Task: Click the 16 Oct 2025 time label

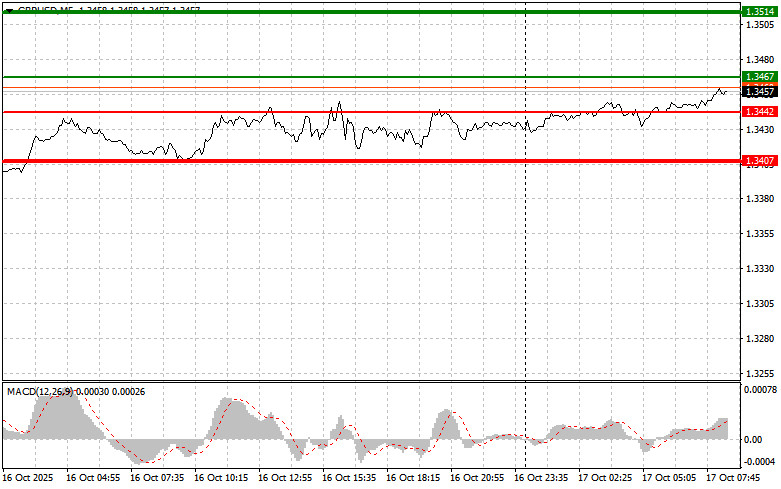Action: 28,478
